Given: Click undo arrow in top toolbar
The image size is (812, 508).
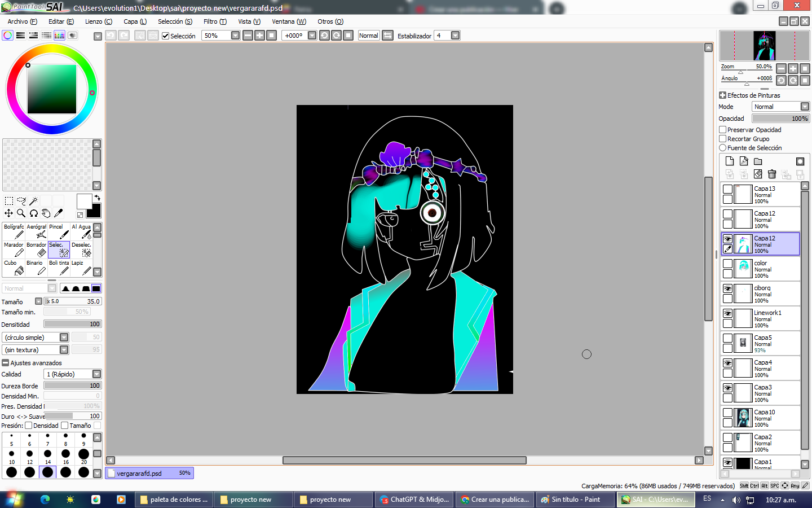Looking at the screenshot, I should point(111,35).
